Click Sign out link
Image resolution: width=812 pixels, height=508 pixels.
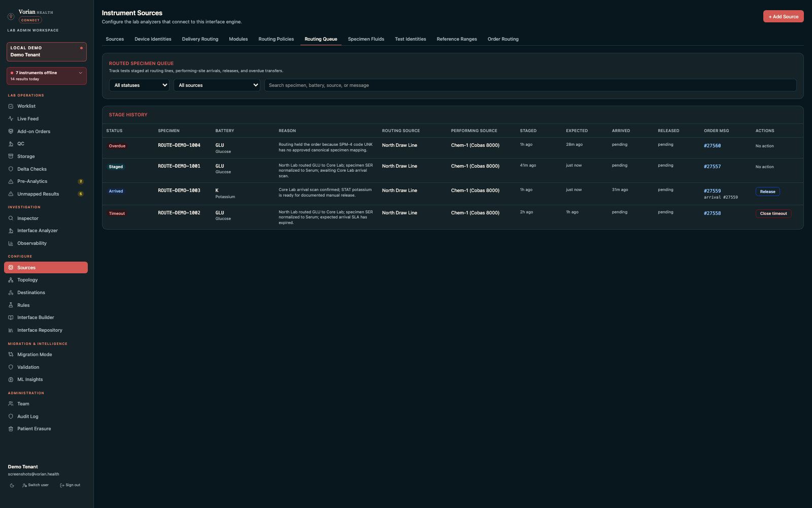(70, 485)
